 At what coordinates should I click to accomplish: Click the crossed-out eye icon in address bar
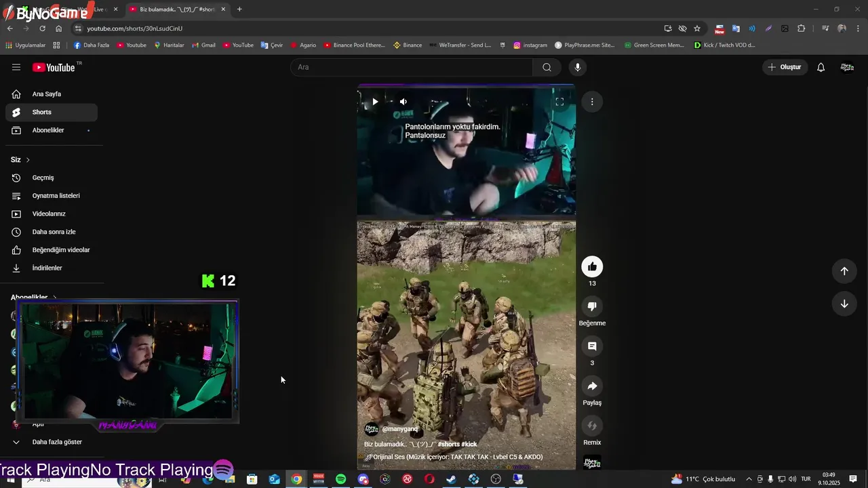(683, 28)
